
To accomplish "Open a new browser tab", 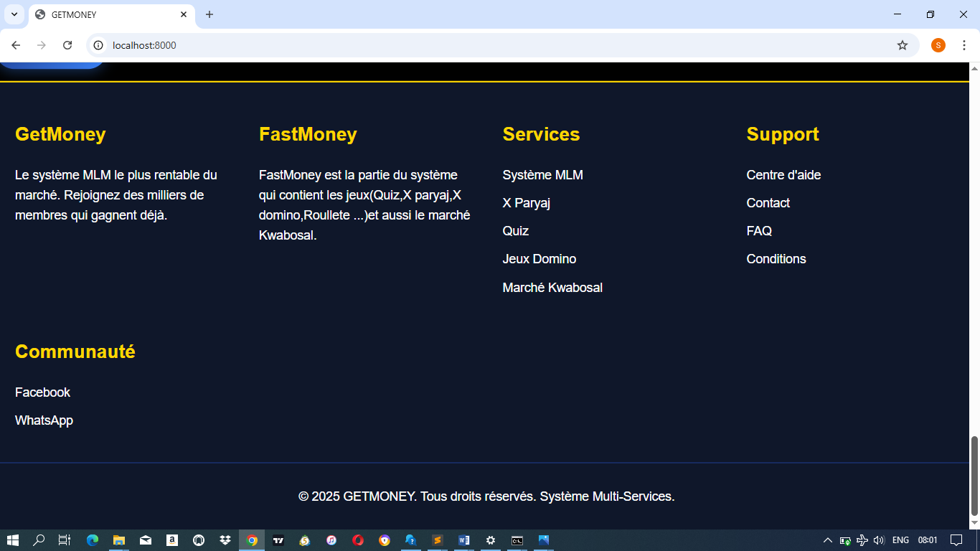I will click(209, 14).
